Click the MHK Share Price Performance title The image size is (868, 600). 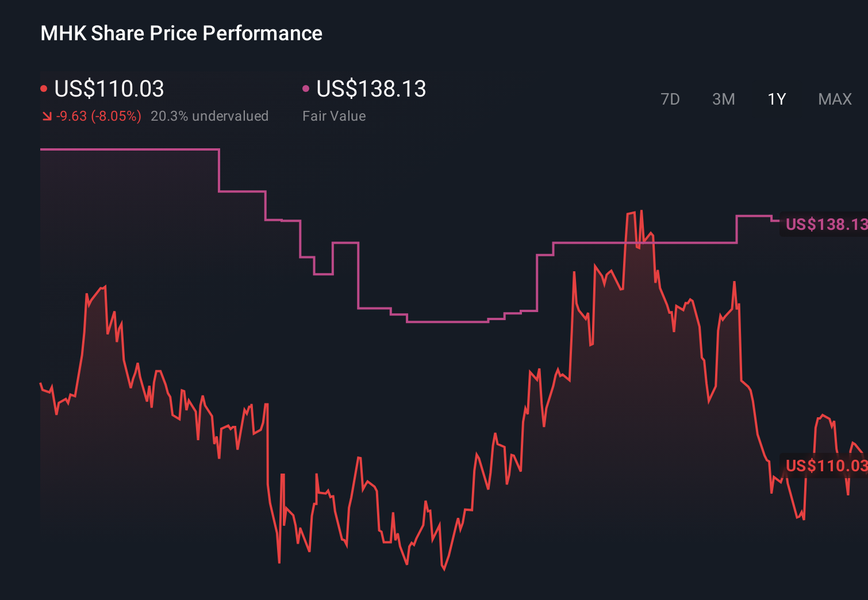pyautogui.click(x=181, y=33)
